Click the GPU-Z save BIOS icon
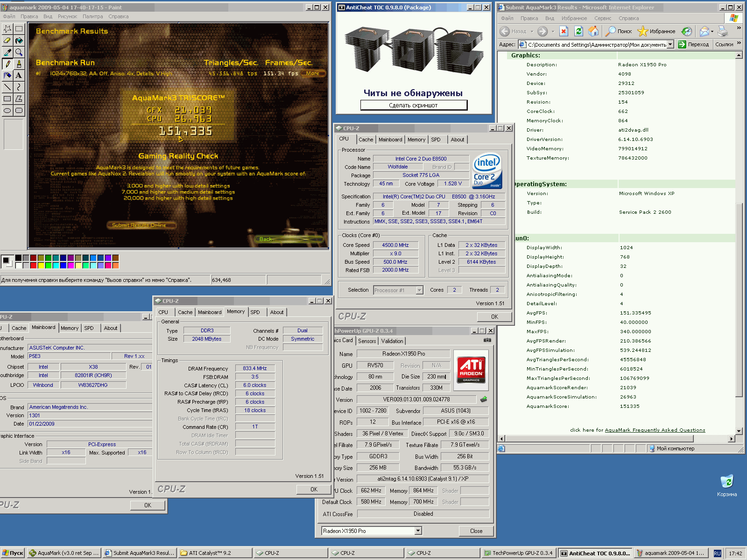This screenshot has height=560, width=747. coord(484,399)
